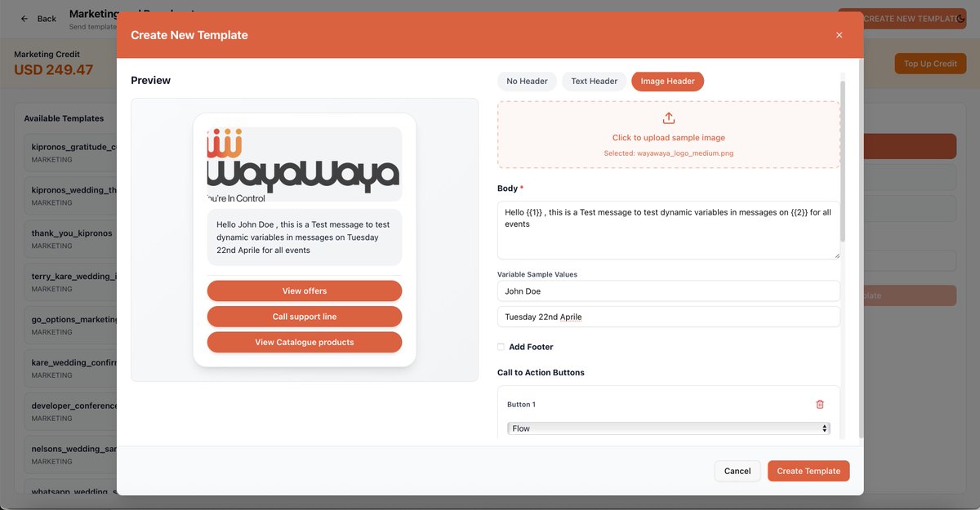Click the Call to Action Buttons heading
The width and height of the screenshot is (980, 510).
(541, 372)
